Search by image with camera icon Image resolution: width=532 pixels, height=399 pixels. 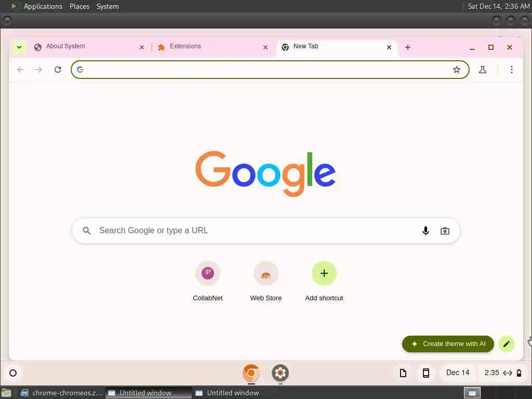(445, 231)
